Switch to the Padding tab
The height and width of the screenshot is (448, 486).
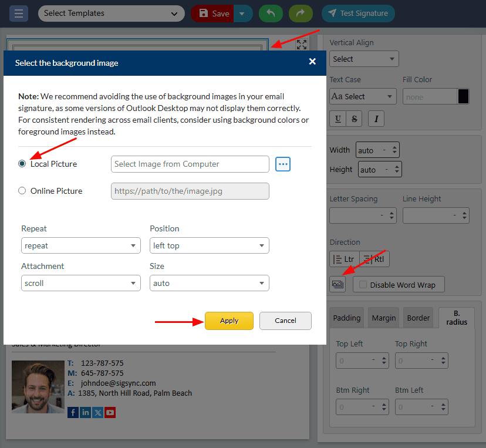click(x=347, y=318)
